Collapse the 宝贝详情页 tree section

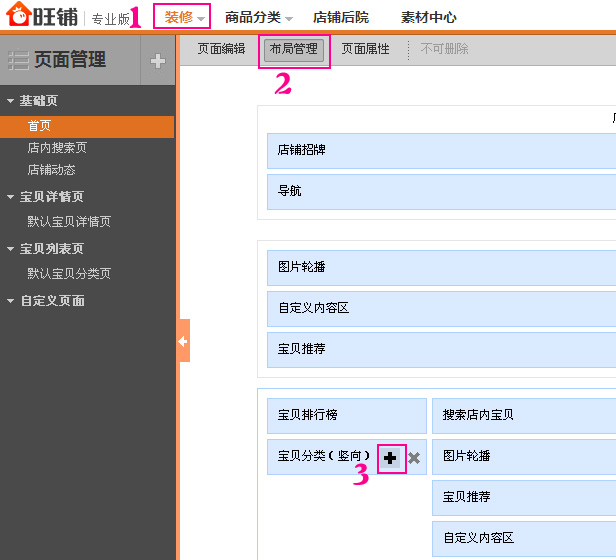10,197
